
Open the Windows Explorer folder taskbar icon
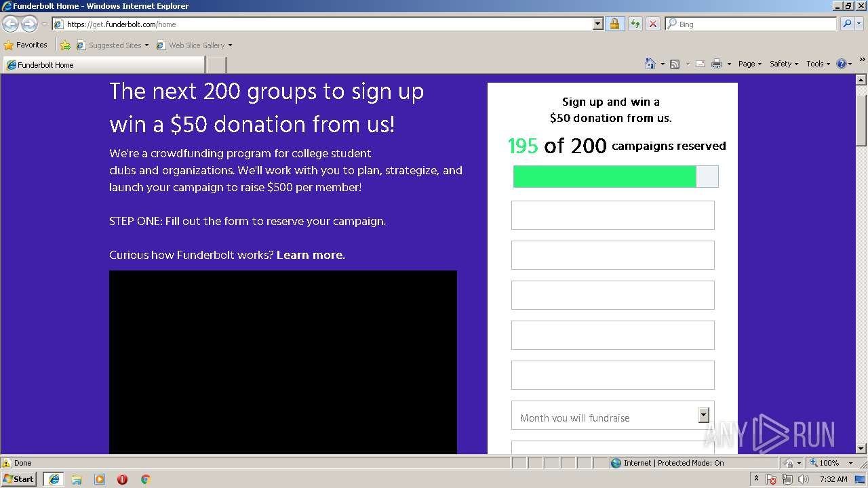[x=77, y=479]
